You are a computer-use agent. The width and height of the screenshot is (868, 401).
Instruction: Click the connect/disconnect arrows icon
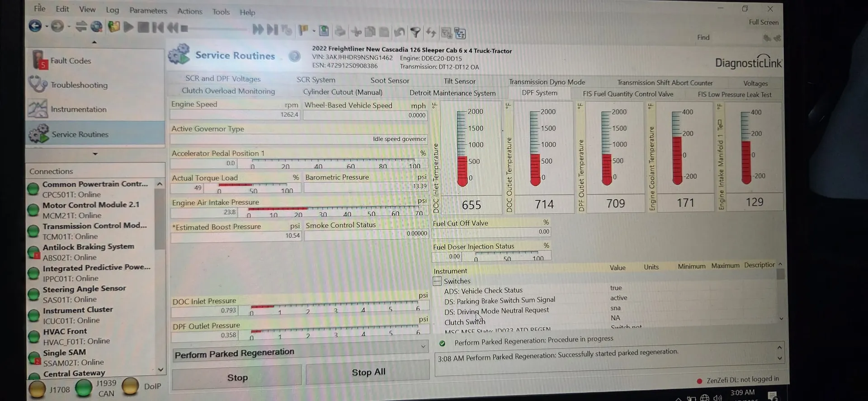[x=81, y=27]
